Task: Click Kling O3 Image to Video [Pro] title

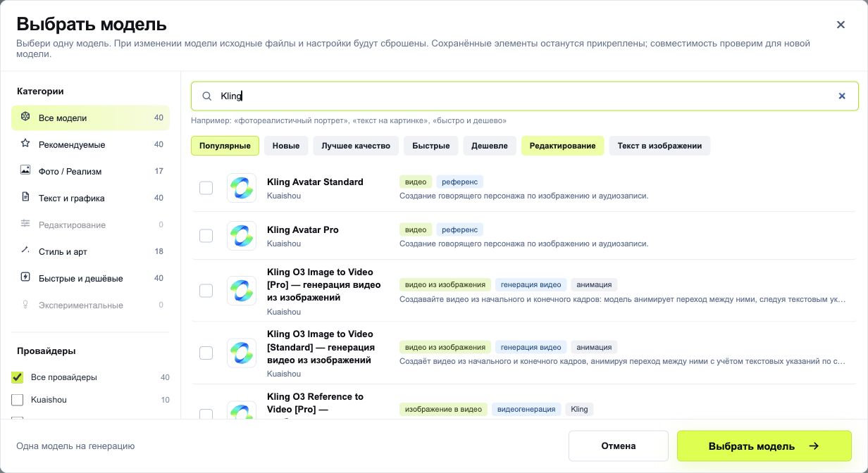Action: pos(324,284)
